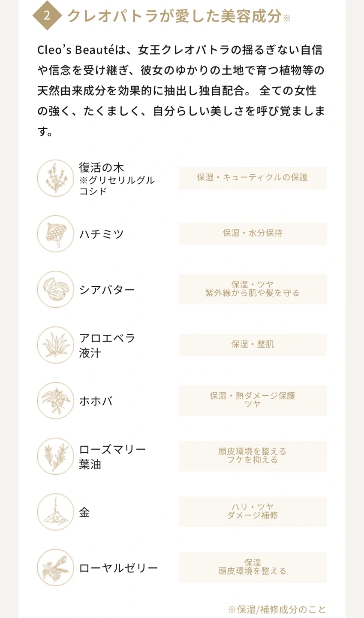Click the honeycomb icon beside ハチミツ
This screenshot has width=364, height=618.
56,234
